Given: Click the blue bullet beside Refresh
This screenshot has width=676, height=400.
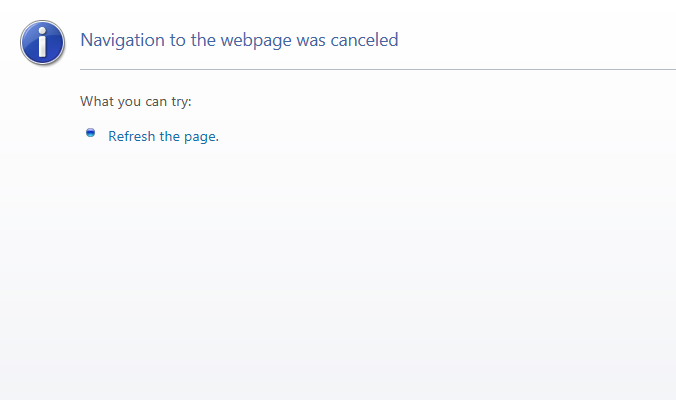Looking at the screenshot, I should point(91,132).
